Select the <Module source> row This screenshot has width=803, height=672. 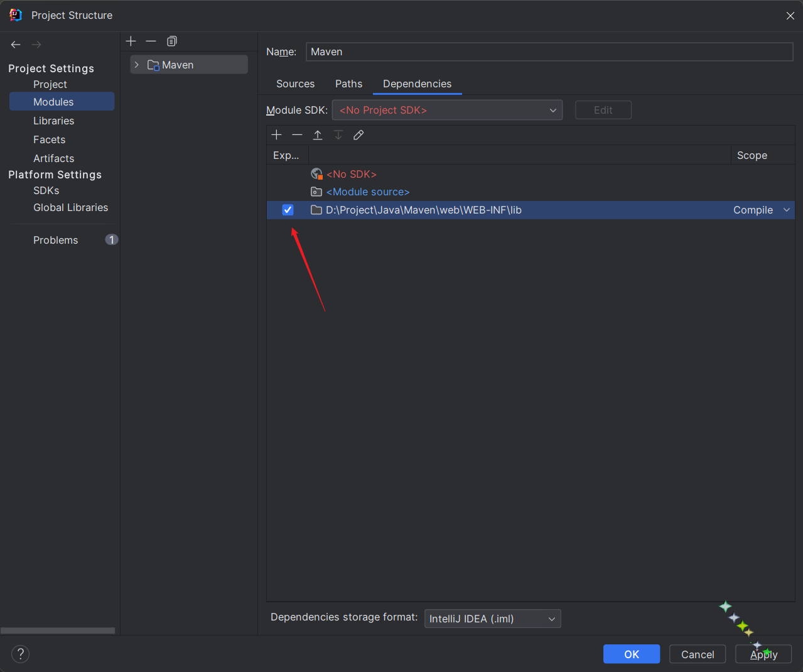[531, 192]
